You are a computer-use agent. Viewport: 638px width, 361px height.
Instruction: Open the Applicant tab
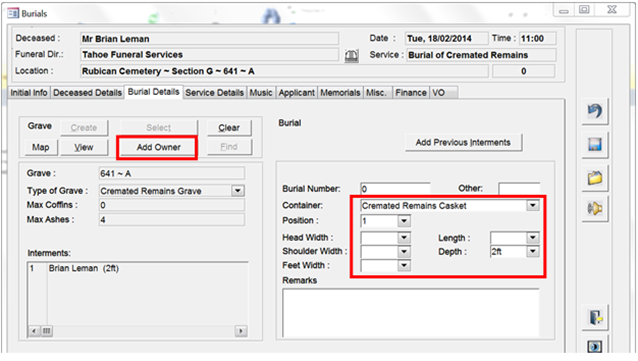coord(297,93)
